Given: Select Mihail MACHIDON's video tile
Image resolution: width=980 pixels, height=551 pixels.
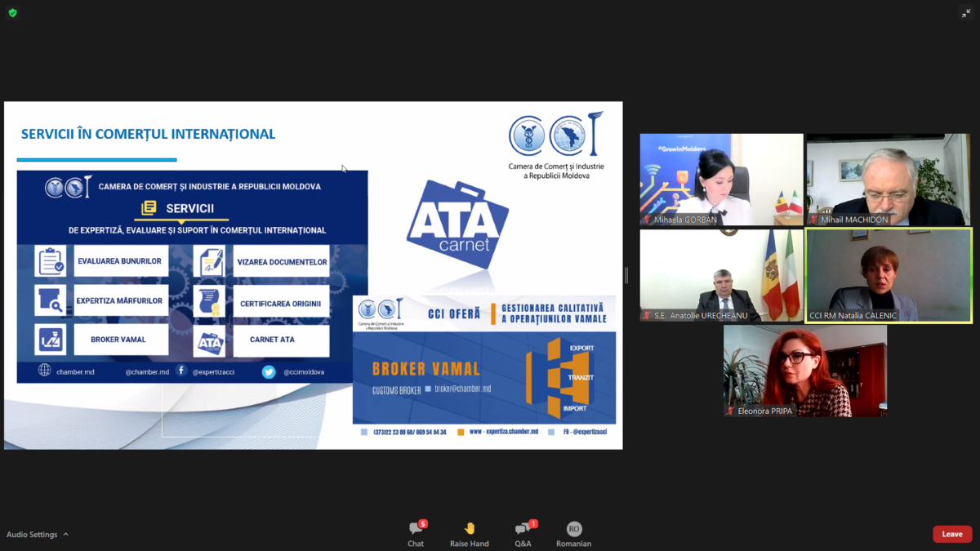Looking at the screenshot, I should tap(889, 180).
